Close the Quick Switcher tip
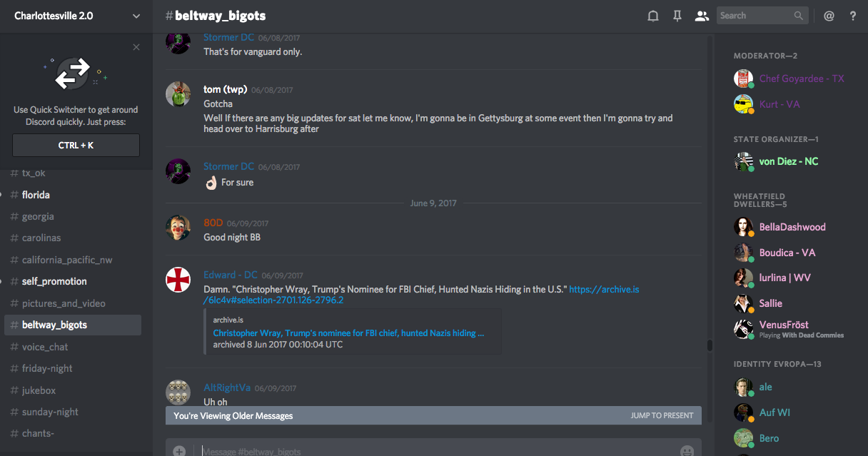This screenshot has height=456, width=868. pos(136,47)
